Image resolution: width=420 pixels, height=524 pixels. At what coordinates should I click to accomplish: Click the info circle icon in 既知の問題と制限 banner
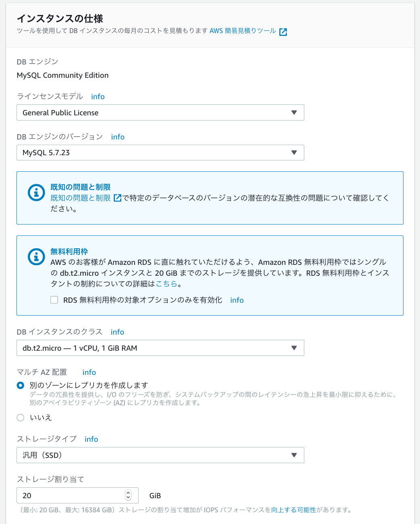point(36,193)
